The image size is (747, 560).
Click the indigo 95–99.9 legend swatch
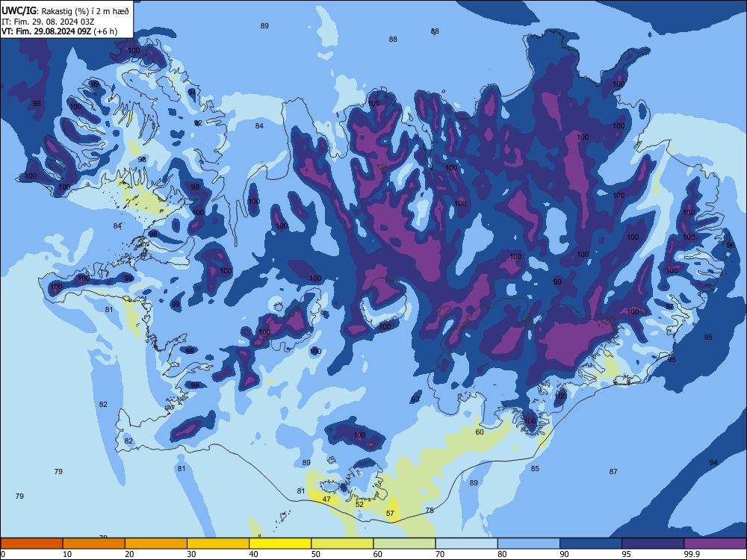(x=653, y=544)
